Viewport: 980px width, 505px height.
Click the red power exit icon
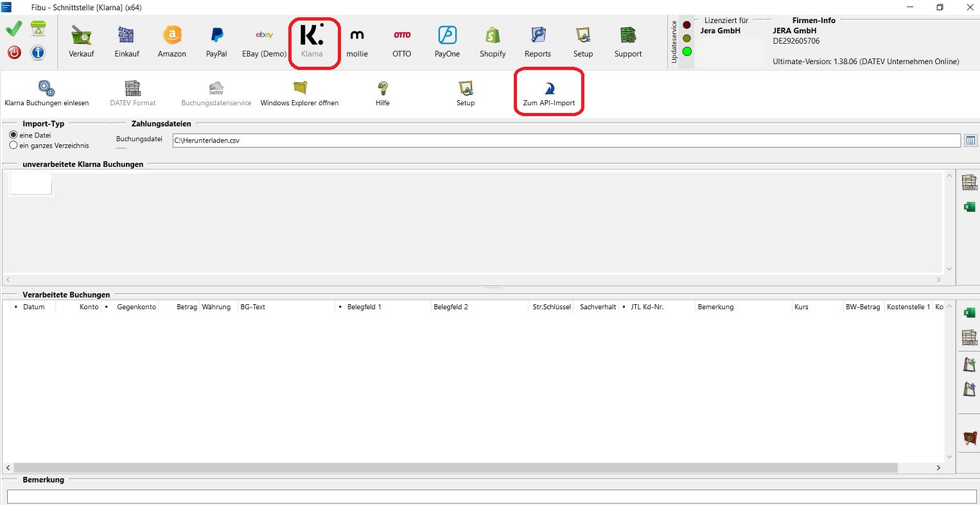(14, 53)
